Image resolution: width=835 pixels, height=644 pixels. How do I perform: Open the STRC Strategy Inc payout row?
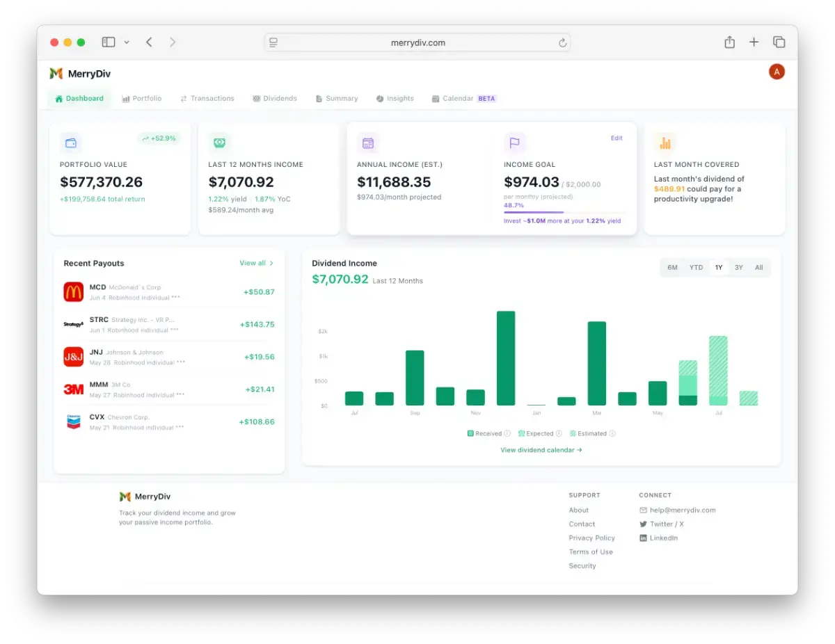tap(169, 325)
